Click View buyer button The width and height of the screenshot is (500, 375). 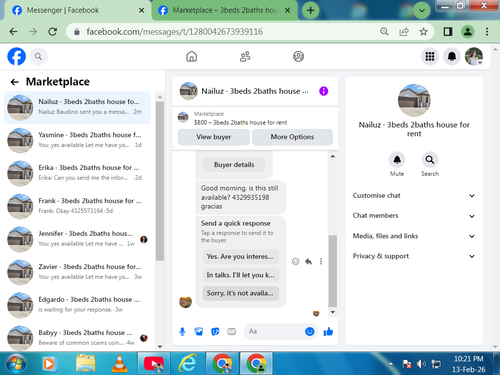tap(214, 137)
